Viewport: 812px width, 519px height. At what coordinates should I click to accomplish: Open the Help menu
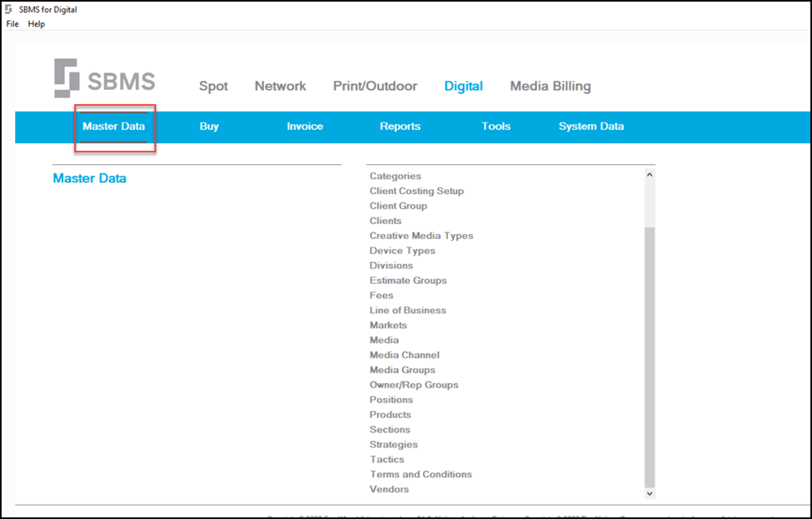[37, 24]
